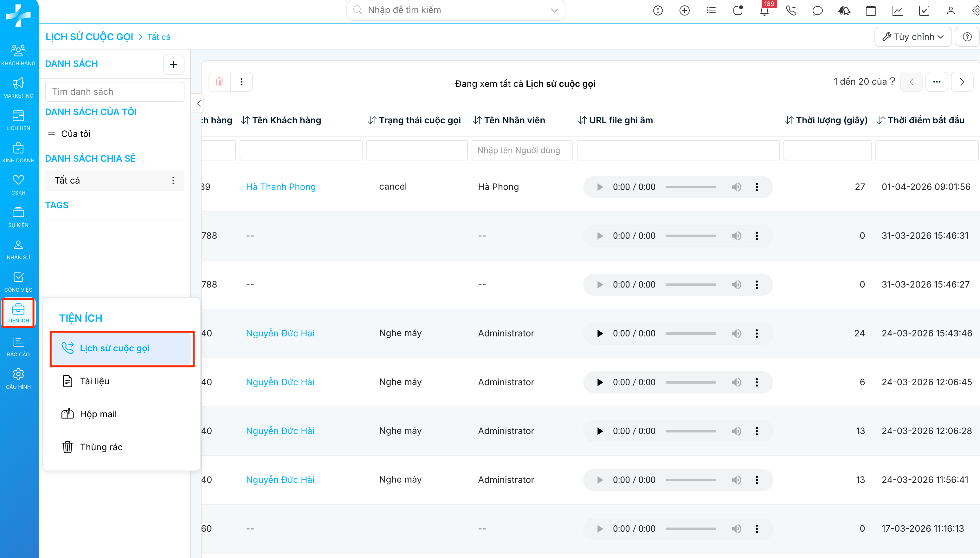
Task: Click the phone call icon in top bar
Action: tap(791, 10)
